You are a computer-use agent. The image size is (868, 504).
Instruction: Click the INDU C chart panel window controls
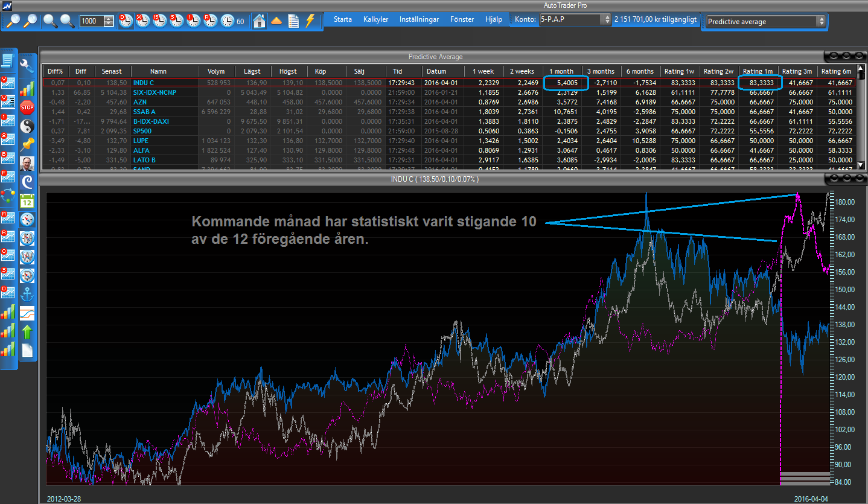pos(845,179)
